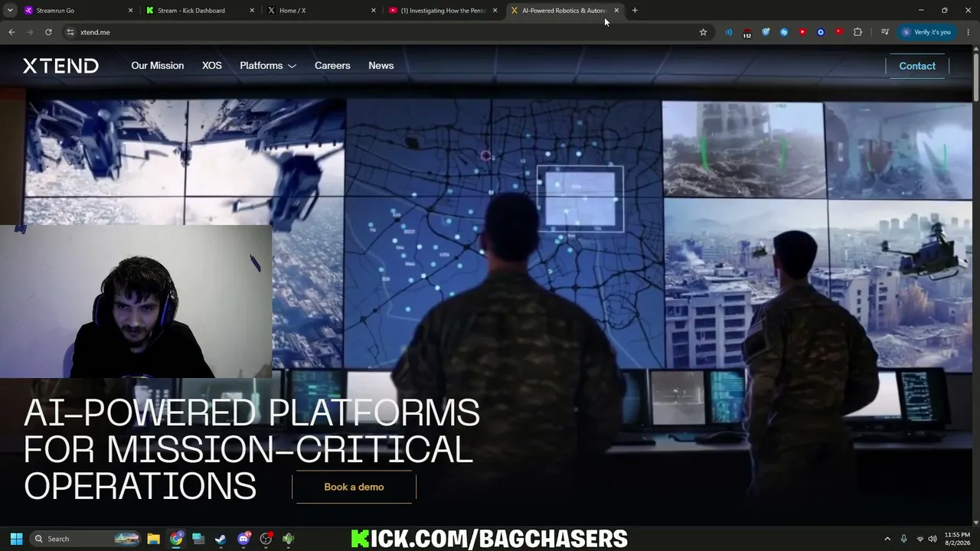
Task: Show hidden system tray icons
Action: pos(887,539)
